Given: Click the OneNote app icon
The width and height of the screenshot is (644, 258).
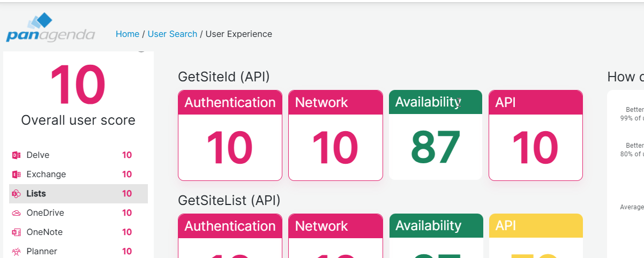Looking at the screenshot, I should (x=16, y=232).
